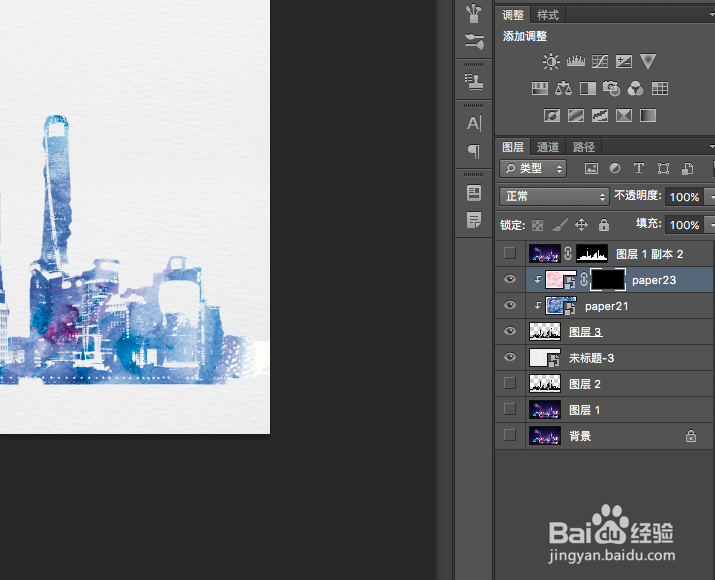This screenshot has height=580, width=715.
Task: Show the 图层 1 副本 2 layer
Action: pos(509,253)
